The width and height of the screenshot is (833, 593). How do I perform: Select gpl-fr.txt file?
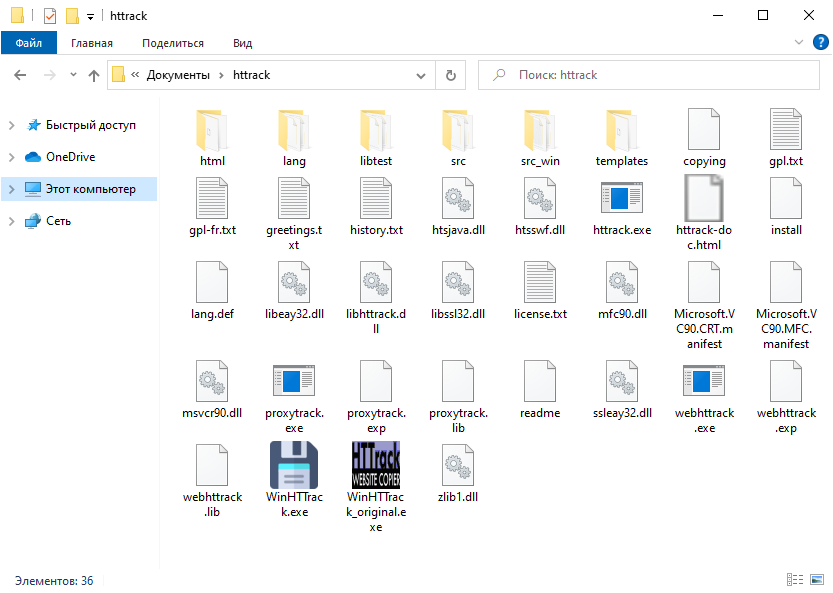212,207
